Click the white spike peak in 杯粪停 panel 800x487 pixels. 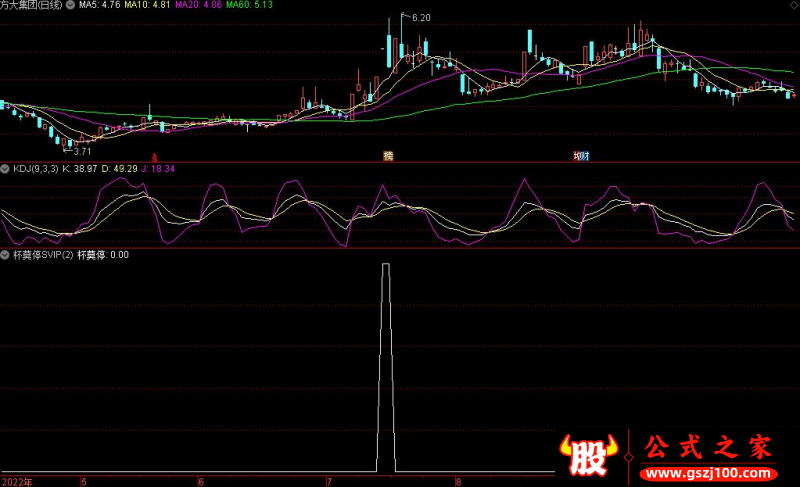click(x=385, y=266)
